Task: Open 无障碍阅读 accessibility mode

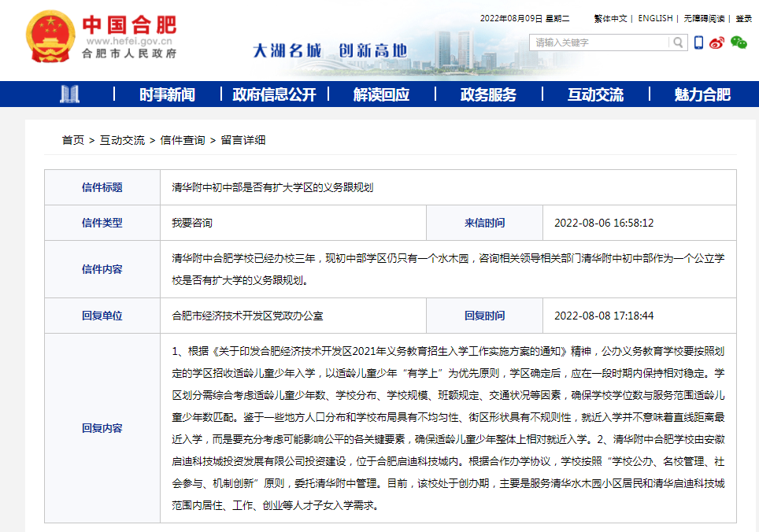Action: pos(705,18)
